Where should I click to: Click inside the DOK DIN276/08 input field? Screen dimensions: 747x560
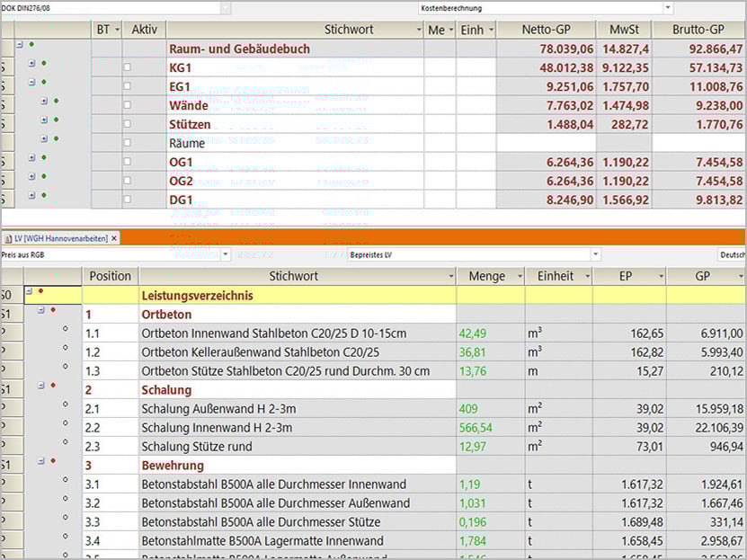(x=108, y=6)
